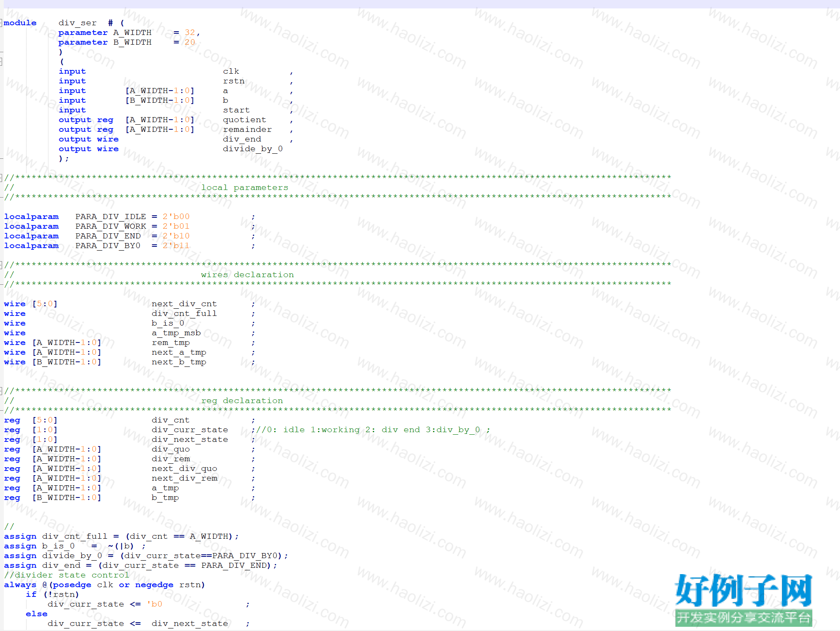Click 'posedge' in the always block
840x631 pixels.
72,585
